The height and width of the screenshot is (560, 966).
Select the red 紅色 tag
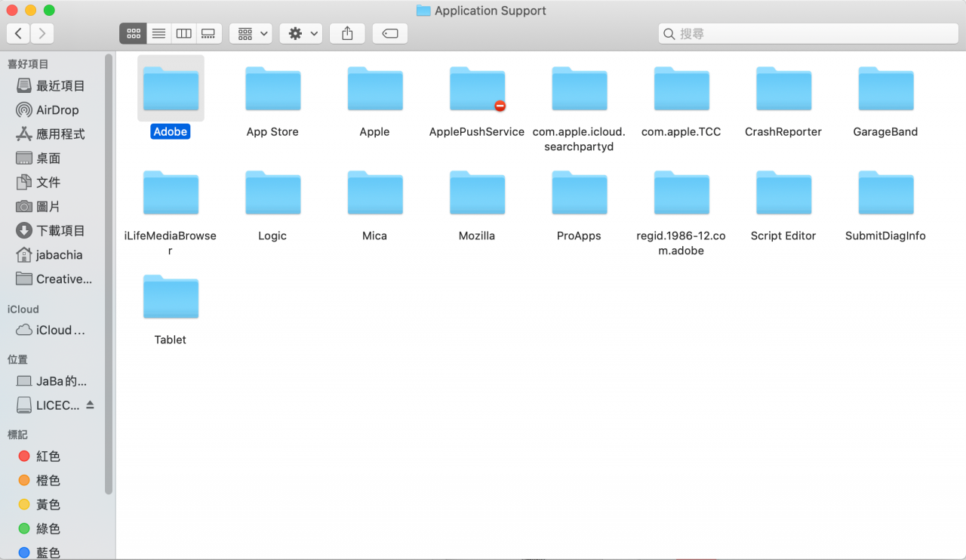(48, 457)
